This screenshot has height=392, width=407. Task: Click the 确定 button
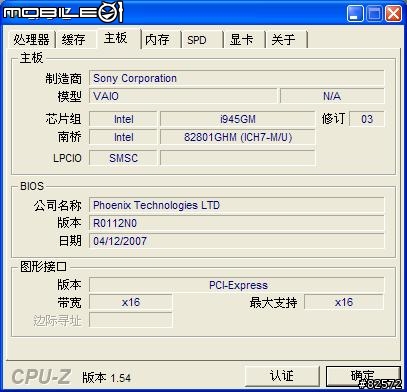pos(363,376)
